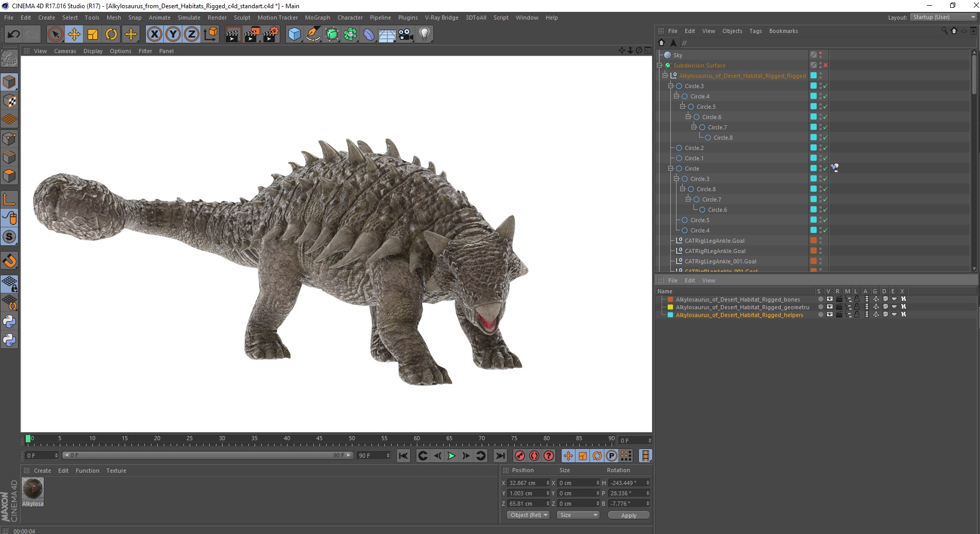Click the Array modeling icon
The image size is (980, 534).
point(350,35)
